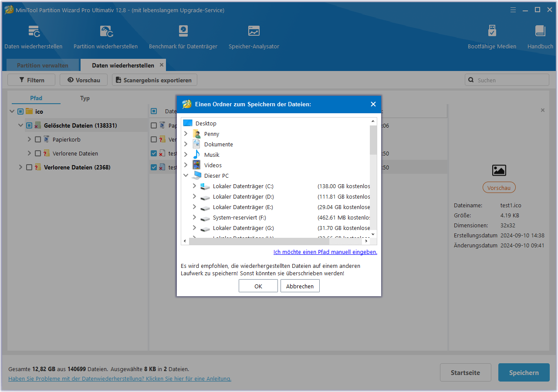Collapse the Dieser PC node

(186, 176)
